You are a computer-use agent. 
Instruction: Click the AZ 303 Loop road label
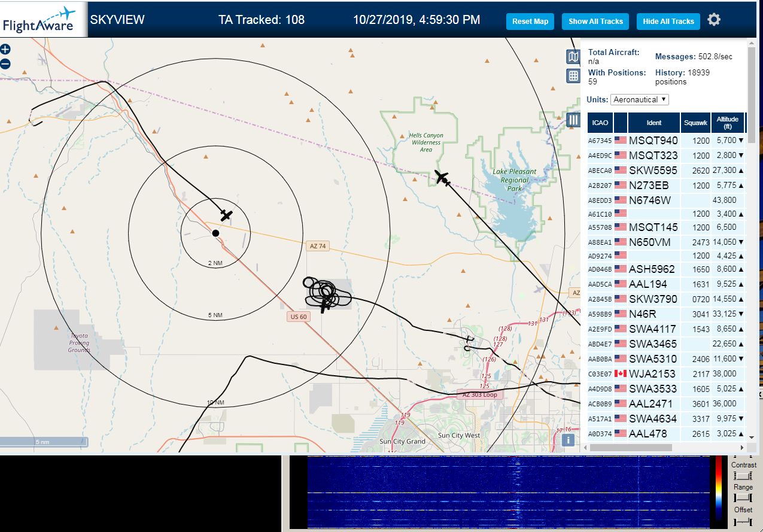(480, 394)
